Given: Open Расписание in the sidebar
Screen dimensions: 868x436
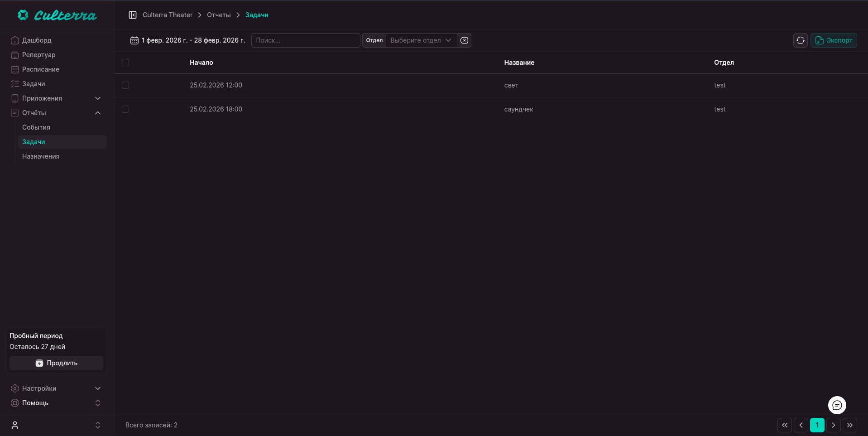Looking at the screenshot, I should click(x=41, y=69).
